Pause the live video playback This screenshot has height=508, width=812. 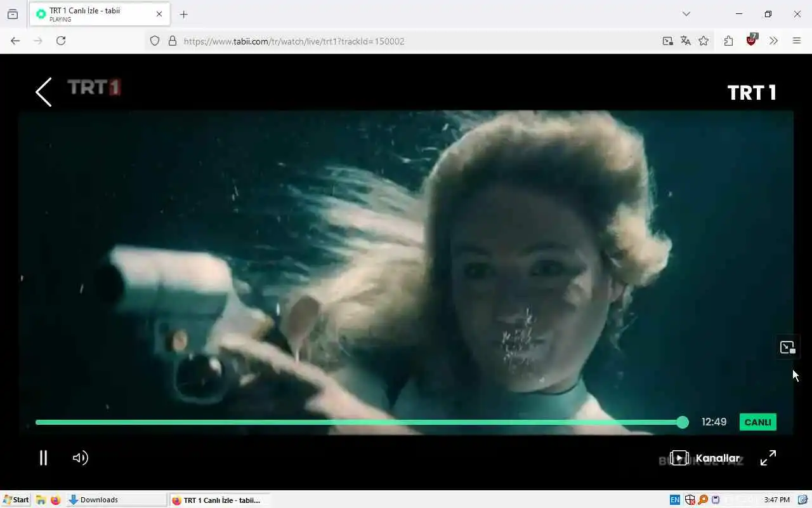point(43,458)
